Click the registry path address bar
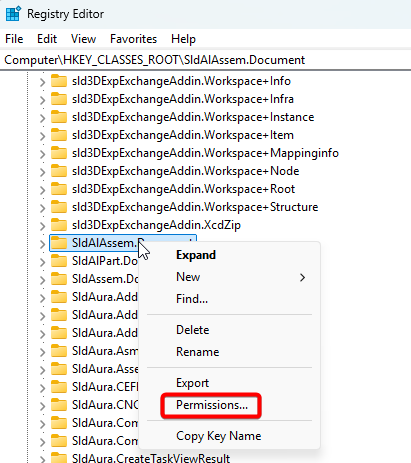 [x=205, y=60]
